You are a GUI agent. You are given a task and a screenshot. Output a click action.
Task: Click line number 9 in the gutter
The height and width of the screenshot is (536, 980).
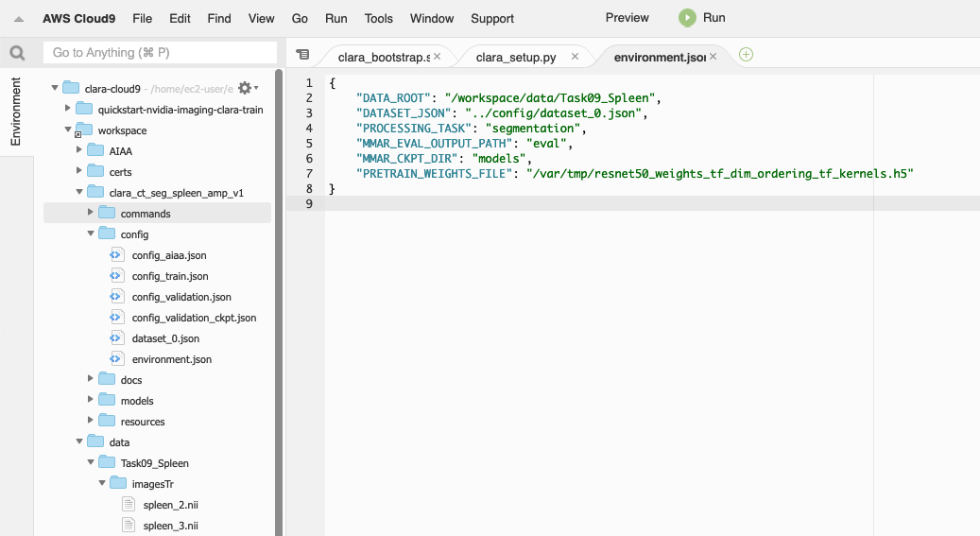click(309, 204)
